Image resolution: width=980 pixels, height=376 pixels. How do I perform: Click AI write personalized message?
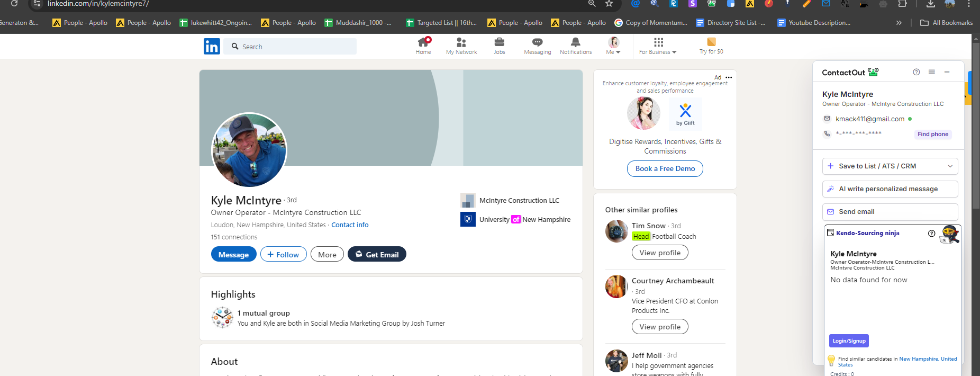[x=890, y=189]
